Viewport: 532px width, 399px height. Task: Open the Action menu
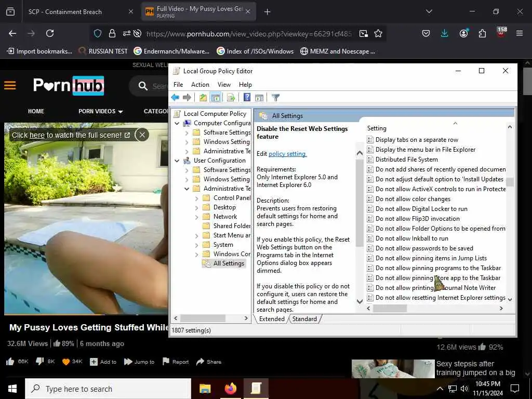pyautogui.click(x=200, y=85)
